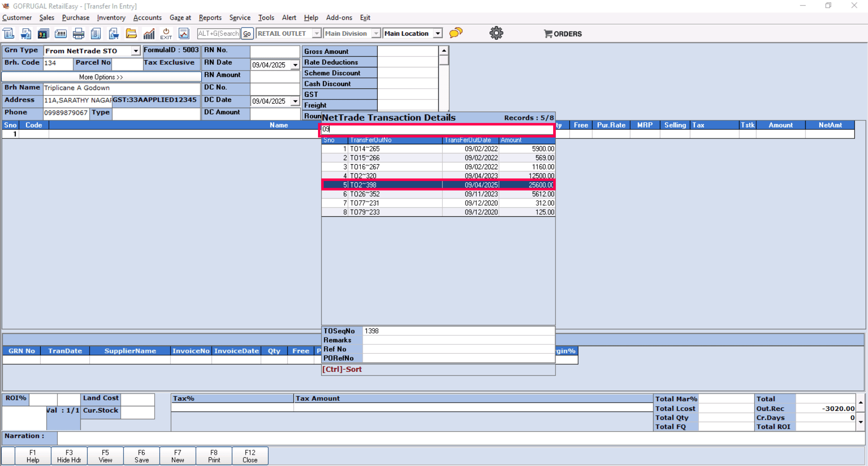Select transfer row TO79~233

[438, 212]
